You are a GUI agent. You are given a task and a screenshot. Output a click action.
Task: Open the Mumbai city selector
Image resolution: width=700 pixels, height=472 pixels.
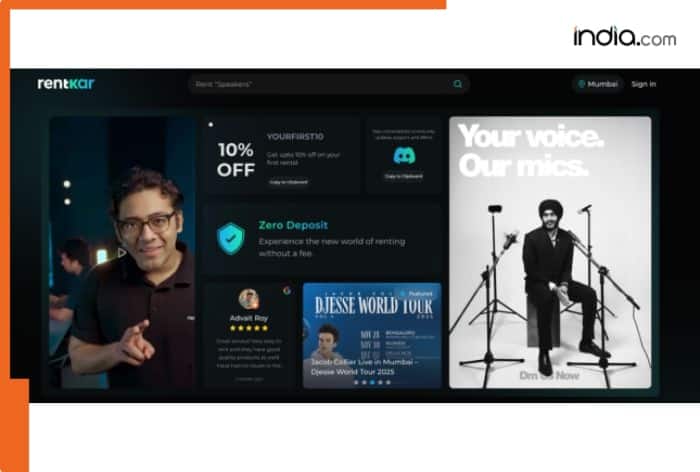tap(598, 84)
